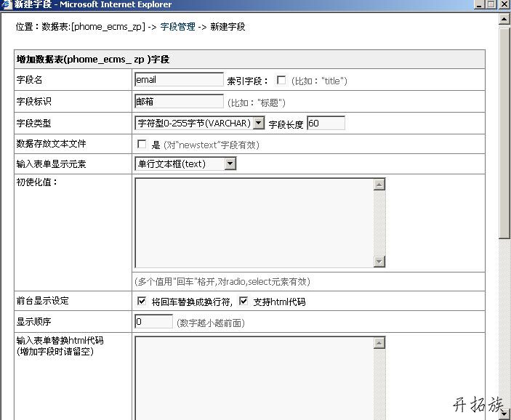
Task: Click the 字段标识 input containing 邮箱
Action: [x=179, y=101]
